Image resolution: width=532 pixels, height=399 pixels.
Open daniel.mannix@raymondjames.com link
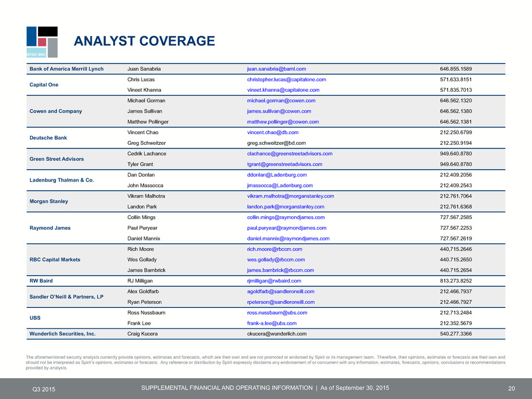click(x=289, y=238)
